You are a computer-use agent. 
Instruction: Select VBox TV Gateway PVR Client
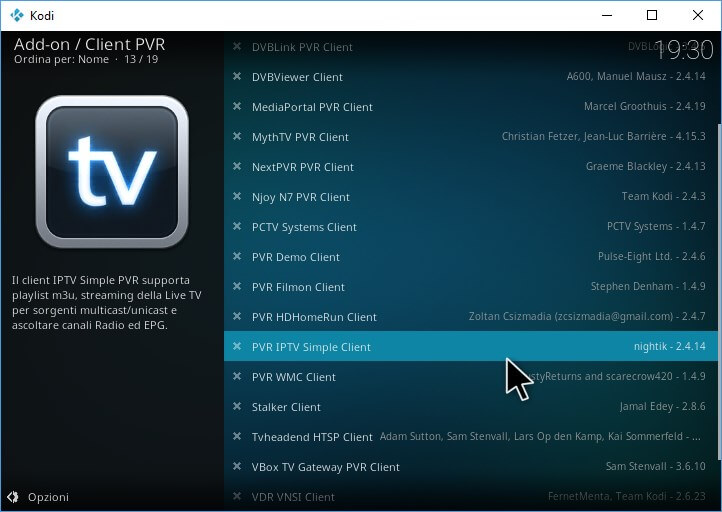[x=471, y=466]
